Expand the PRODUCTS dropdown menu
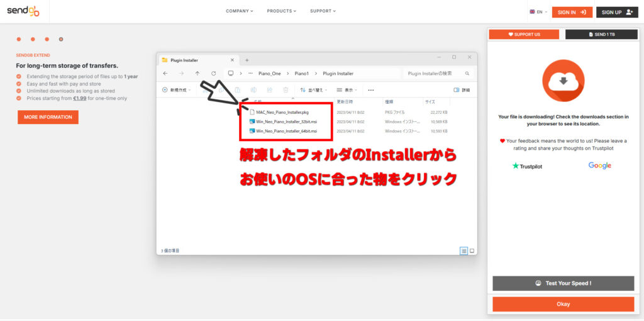The height and width of the screenshot is (321, 644). pos(281,11)
